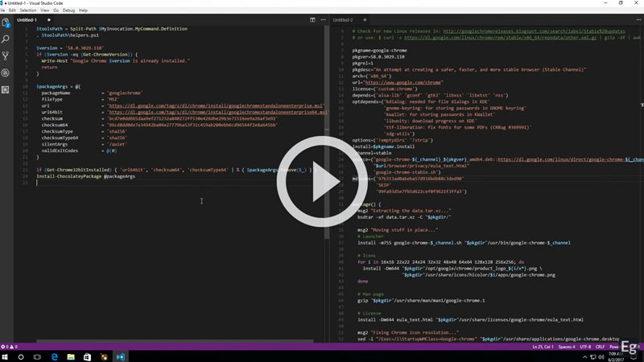Click the fileType 'MSI' line

(x=80, y=99)
